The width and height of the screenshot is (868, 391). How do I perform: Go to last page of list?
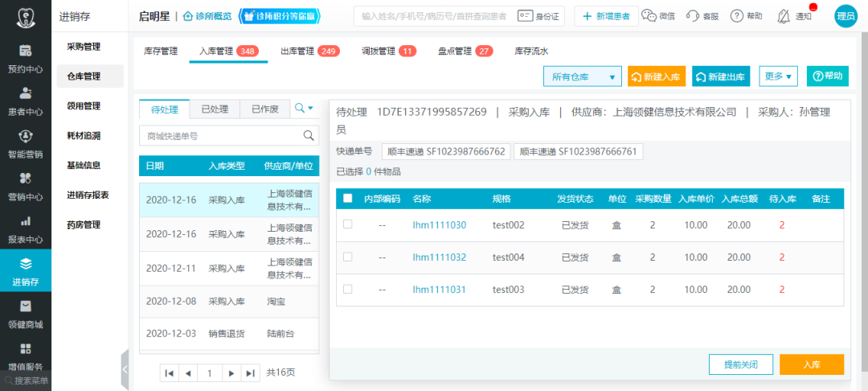click(250, 373)
